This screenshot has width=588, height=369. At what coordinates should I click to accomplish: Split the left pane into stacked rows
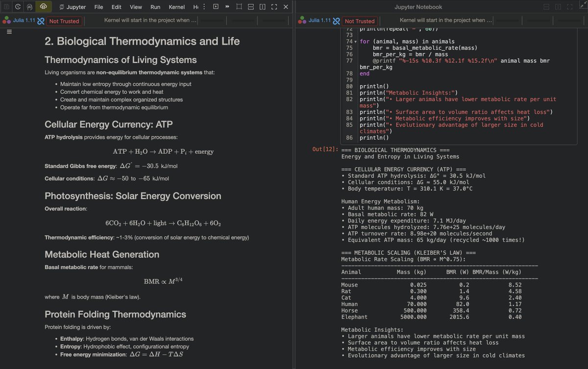[251, 7]
